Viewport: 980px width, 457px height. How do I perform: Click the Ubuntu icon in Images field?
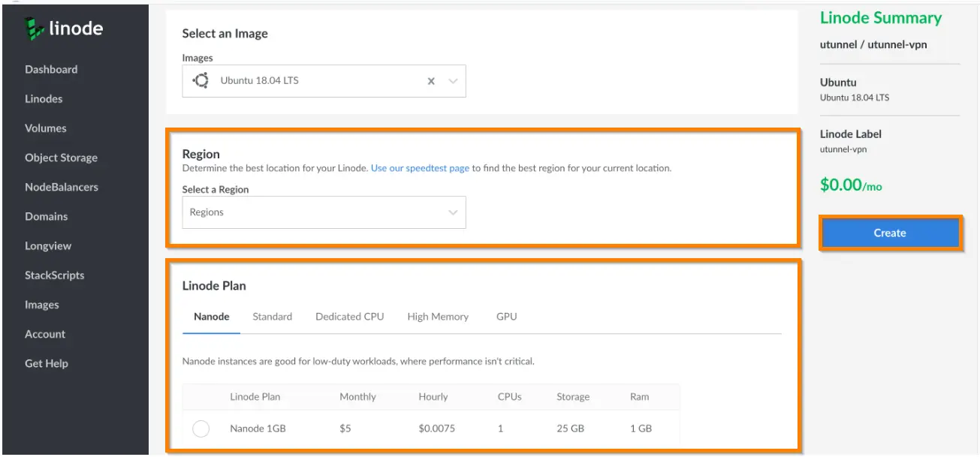[201, 80]
